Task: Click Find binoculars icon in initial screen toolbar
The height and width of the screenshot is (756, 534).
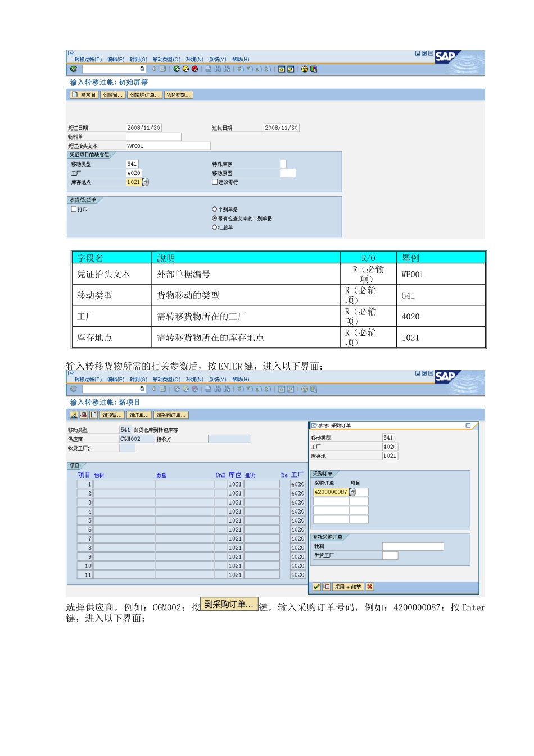Action: (218, 69)
